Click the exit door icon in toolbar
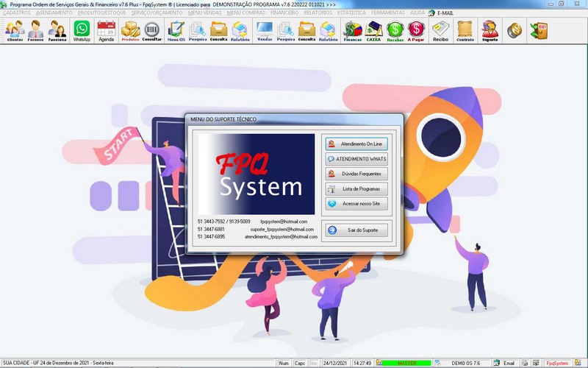This screenshot has height=368, width=588. tap(539, 30)
